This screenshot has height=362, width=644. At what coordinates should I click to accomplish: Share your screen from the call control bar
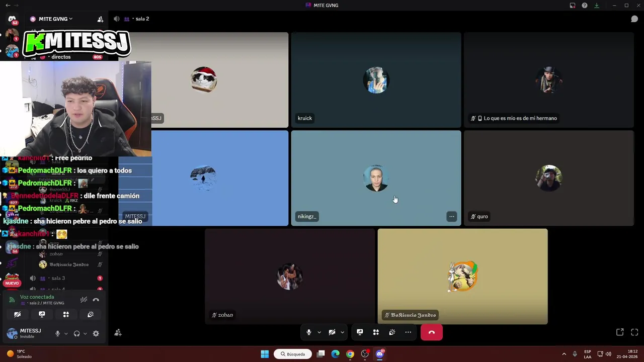point(360,332)
